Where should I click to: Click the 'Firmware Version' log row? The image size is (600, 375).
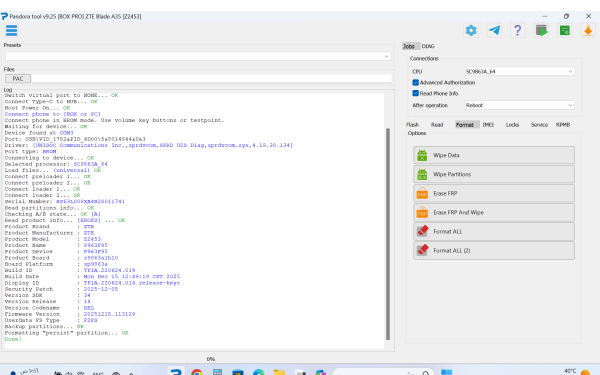pyautogui.click(x=70, y=314)
